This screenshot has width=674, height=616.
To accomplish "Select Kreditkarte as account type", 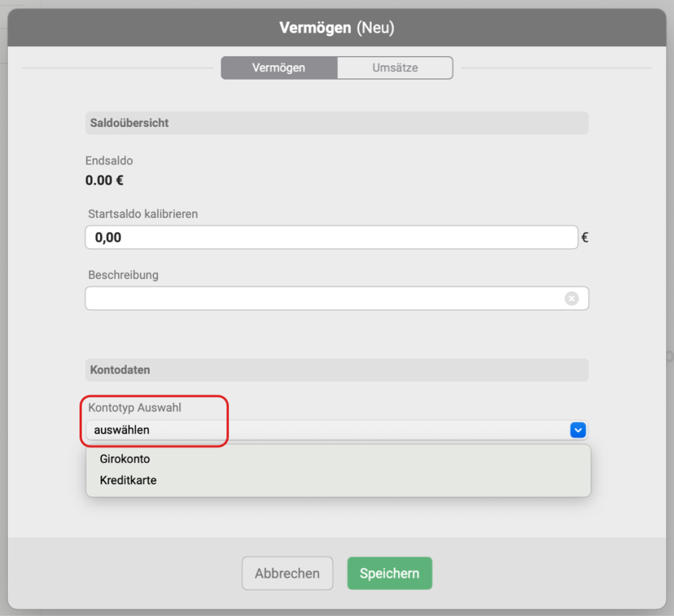I will [128, 480].
